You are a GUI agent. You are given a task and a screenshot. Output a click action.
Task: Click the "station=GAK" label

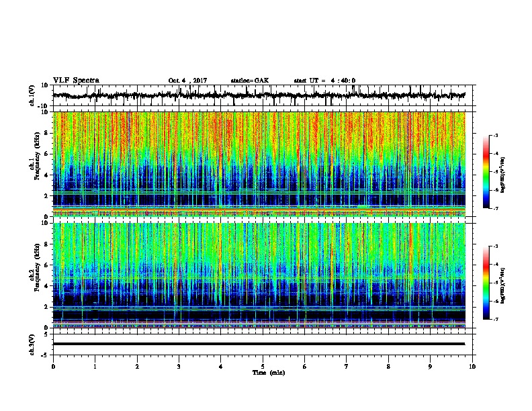[250, 81]
